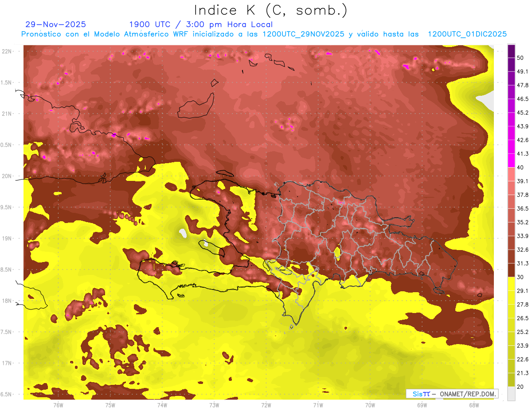Click the colorbar value 37.8
This screenshot has height=411, width=532.
tap(523, 195)
